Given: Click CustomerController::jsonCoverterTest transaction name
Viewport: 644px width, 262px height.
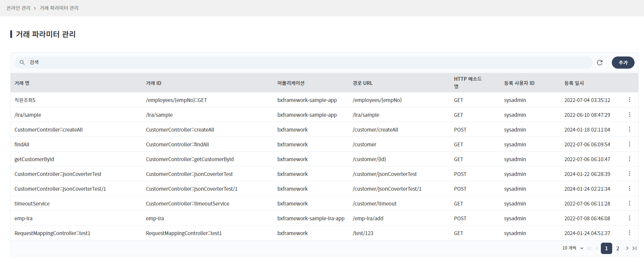Looking at the screenshot, I should (58, 174).
